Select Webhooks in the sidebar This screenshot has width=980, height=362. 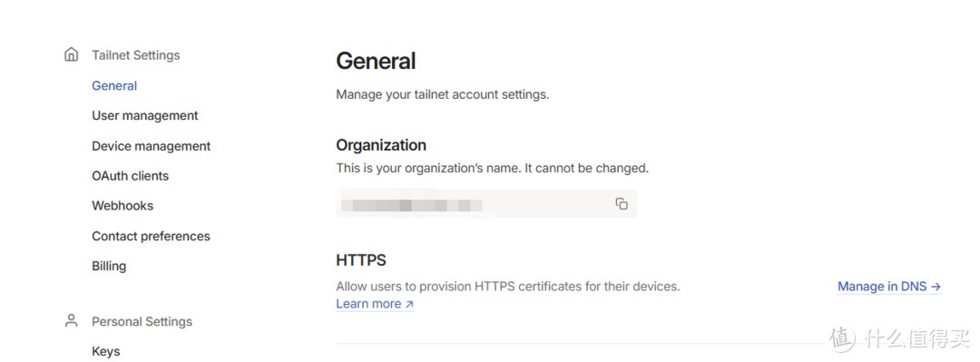(x=122, y=206)
